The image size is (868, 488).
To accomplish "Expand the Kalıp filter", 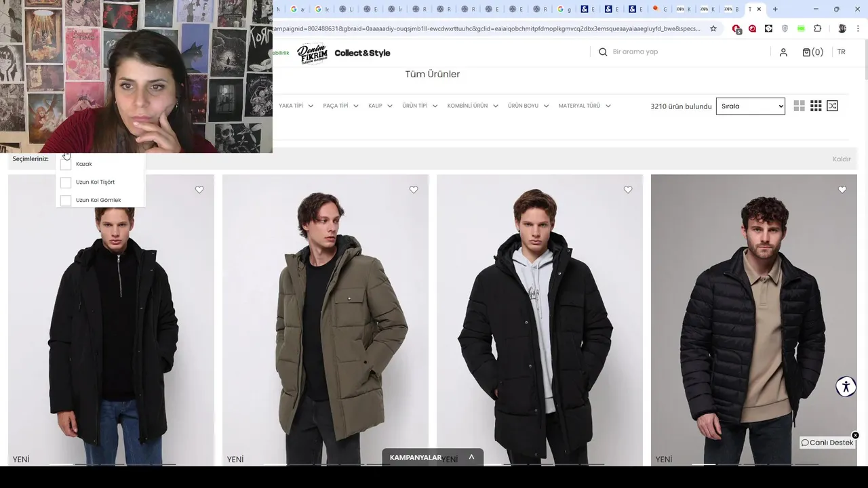I will 380,106.
